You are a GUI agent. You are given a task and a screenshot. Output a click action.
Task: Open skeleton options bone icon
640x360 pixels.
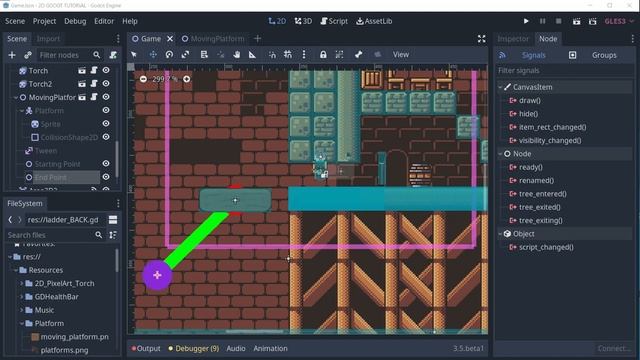pyautogui.click(x=358, y=55)
